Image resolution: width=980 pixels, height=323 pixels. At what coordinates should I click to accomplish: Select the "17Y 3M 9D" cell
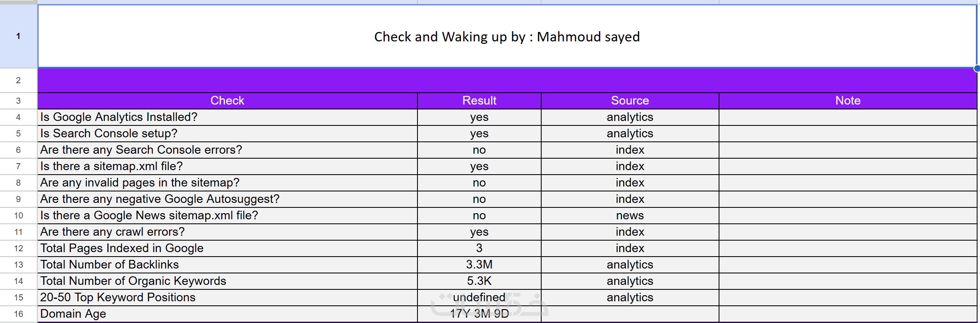point(479,314)
